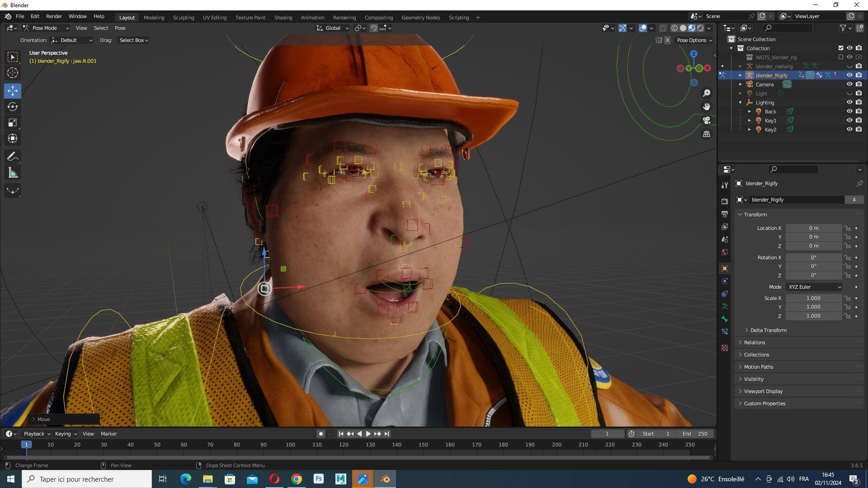Viewport: 868px width, 488px height.
Task: Open the Pose Mode dropdown
Action: pyautogui.click(x=46, y=28)
